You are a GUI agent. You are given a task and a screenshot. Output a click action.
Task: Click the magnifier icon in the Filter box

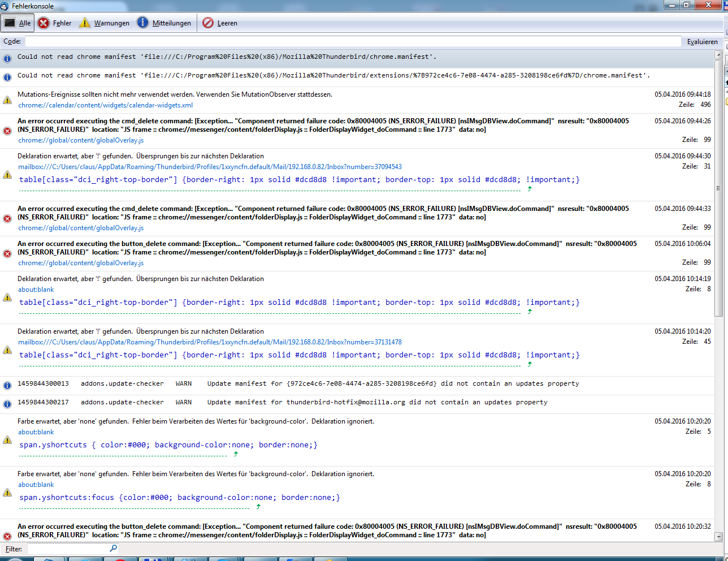coord(113,549)
